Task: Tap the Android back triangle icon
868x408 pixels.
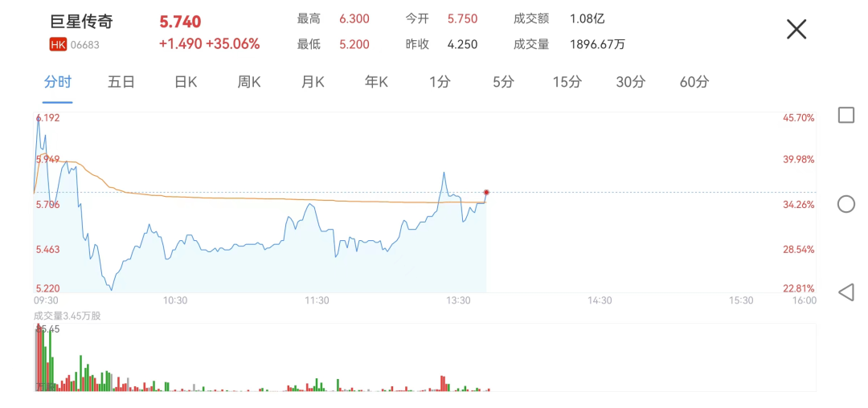Action: click(x=845, y=292)
